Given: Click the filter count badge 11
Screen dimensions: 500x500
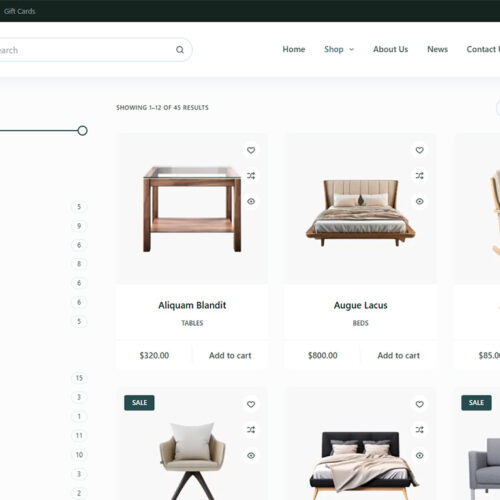Looking at the screenshot, I should click(79, 436).
